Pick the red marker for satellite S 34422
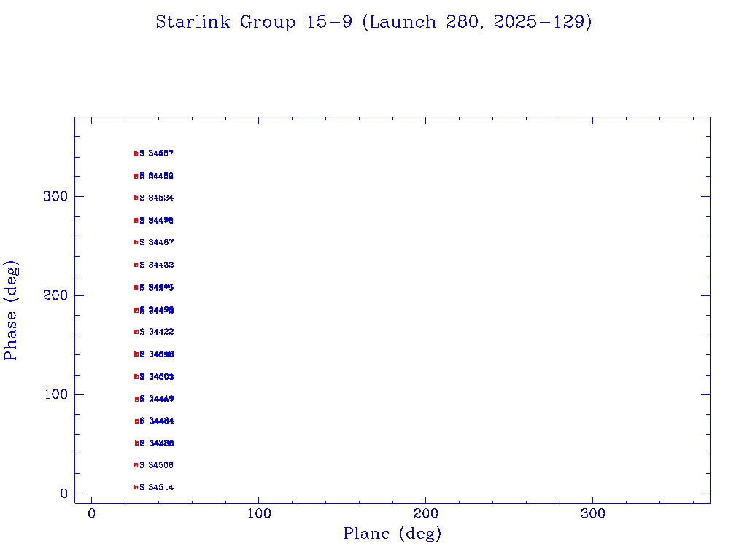 click(x=136, y=332)
